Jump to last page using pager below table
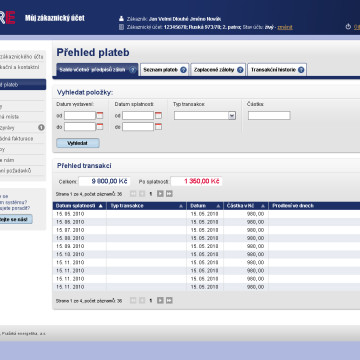 (169, 301)
